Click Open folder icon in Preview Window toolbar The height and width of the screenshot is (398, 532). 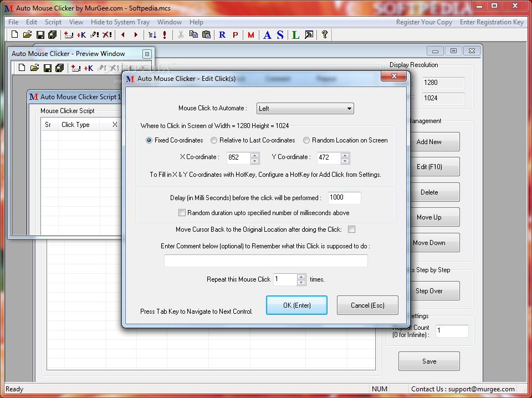[34, 68]
